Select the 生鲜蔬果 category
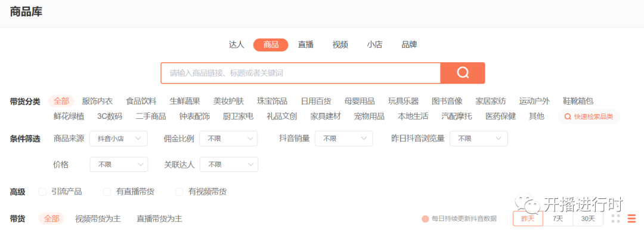Viewport: 644px width, 233px height. coord(185,101)
